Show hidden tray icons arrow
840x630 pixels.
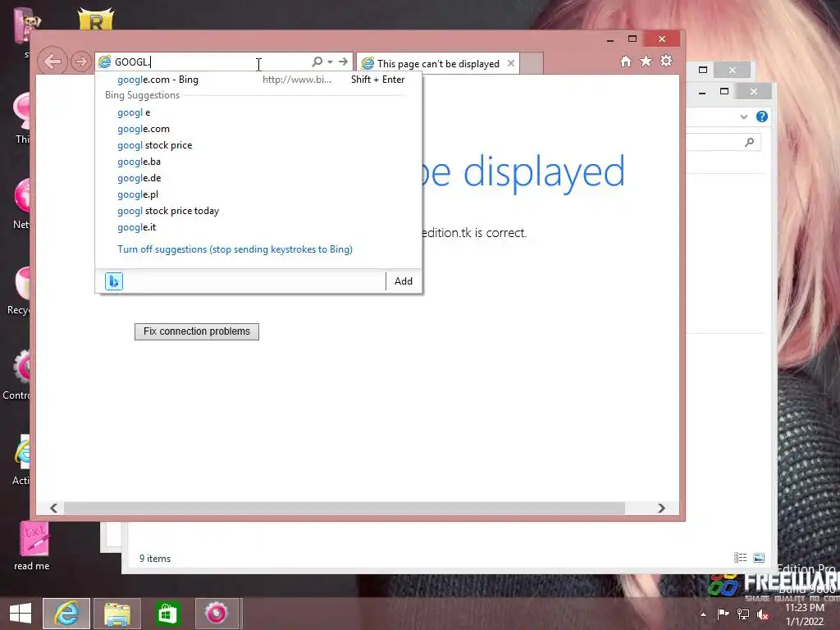(x=703, y=614)
